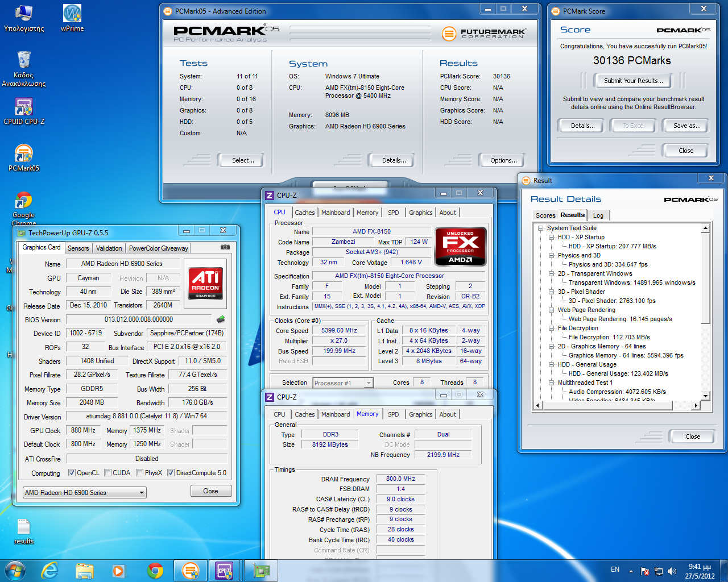Switch to CPU-Z taskbar button
The width and height of the screenshot is (728, 582).
(x=225, y=571)
